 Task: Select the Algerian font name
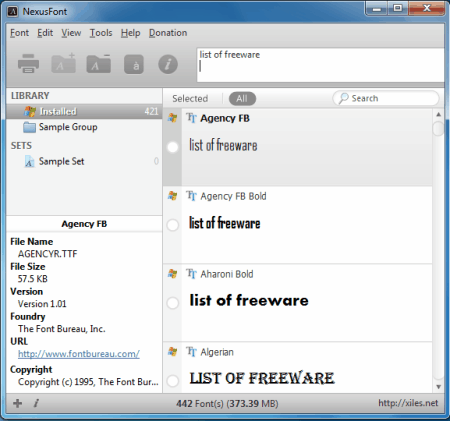(x=217, y=352)
